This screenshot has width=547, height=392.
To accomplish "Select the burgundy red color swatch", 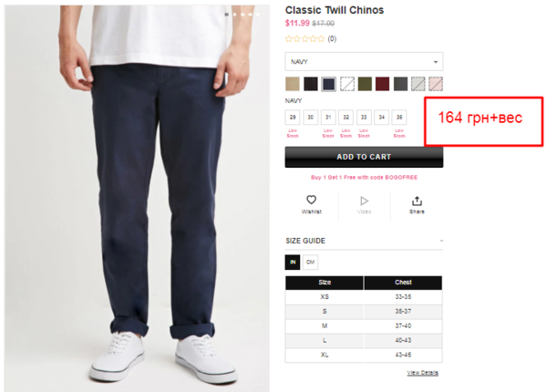I will point(382,84).
